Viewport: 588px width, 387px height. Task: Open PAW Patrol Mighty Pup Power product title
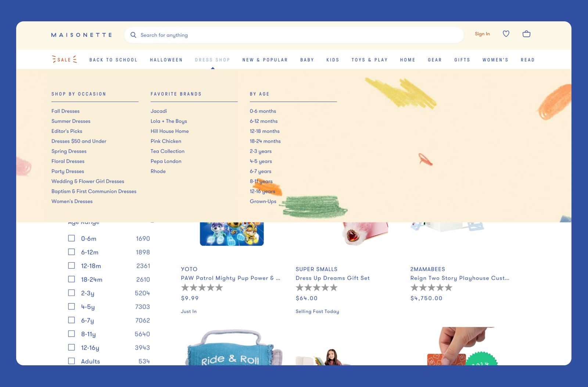230,278
